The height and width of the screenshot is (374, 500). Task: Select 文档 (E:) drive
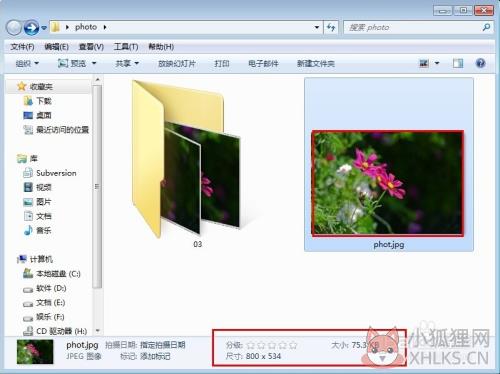point(50,303)
